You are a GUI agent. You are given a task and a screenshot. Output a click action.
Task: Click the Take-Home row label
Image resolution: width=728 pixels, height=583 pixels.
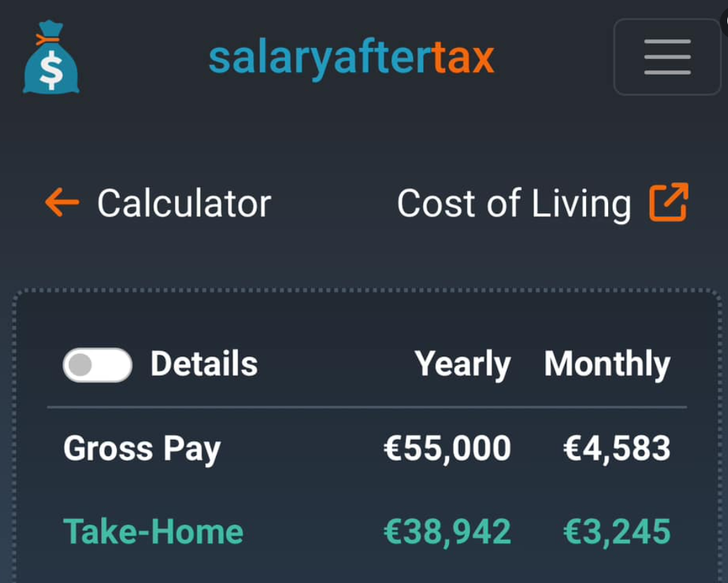point(153,532)
